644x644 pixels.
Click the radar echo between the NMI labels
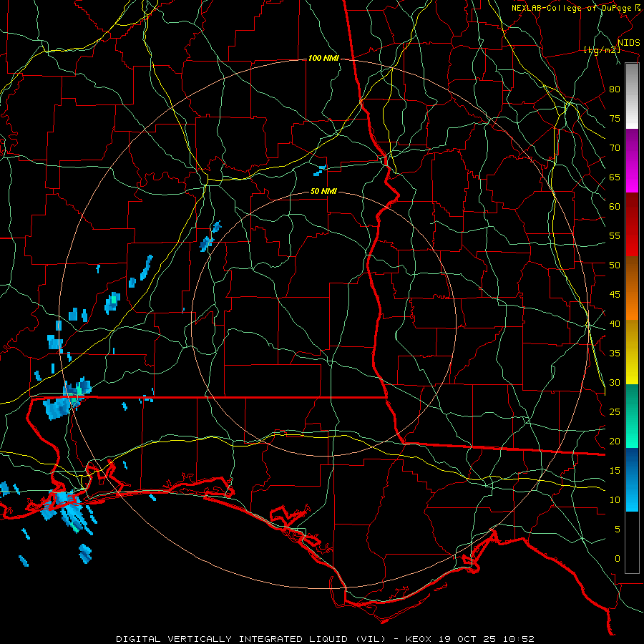(x=320, y=170)
